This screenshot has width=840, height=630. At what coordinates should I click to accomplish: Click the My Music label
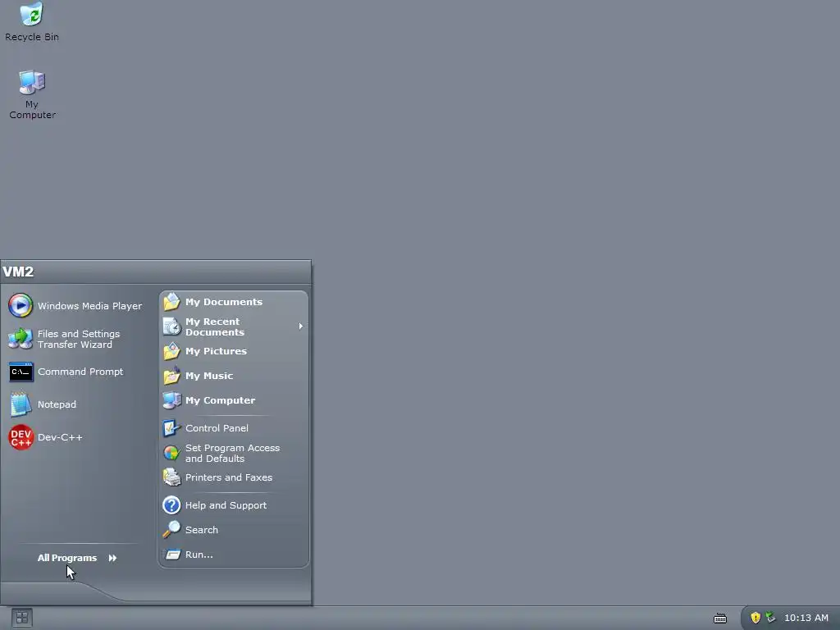[x=209, y=376]
